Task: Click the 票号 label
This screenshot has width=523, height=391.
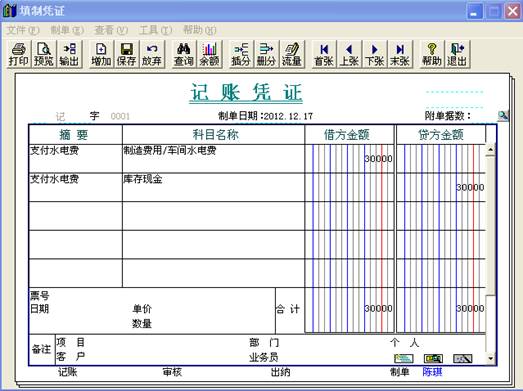Action: (x=40, y=296)
